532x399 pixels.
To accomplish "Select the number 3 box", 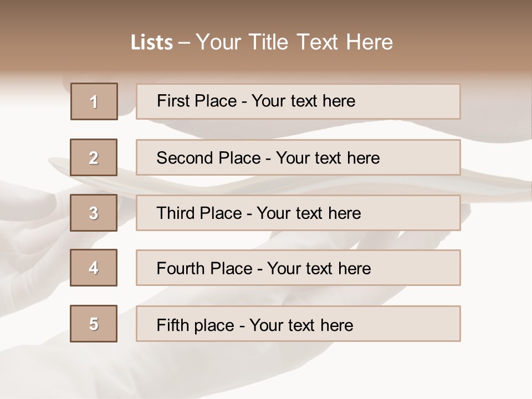I will (x=94, y=213).
